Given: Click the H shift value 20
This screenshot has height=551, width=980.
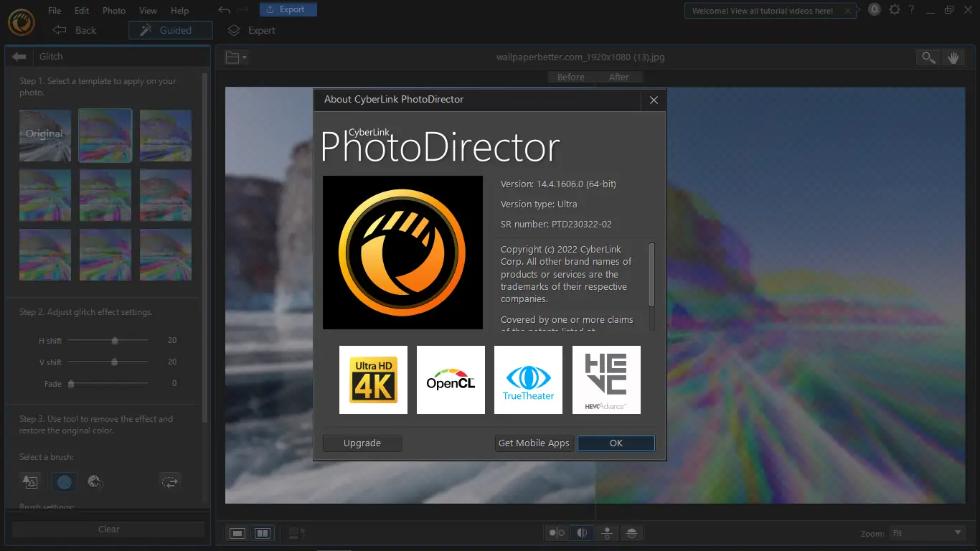Looking at the screenshot, I should pyautogui.click(x=172, y=340).
